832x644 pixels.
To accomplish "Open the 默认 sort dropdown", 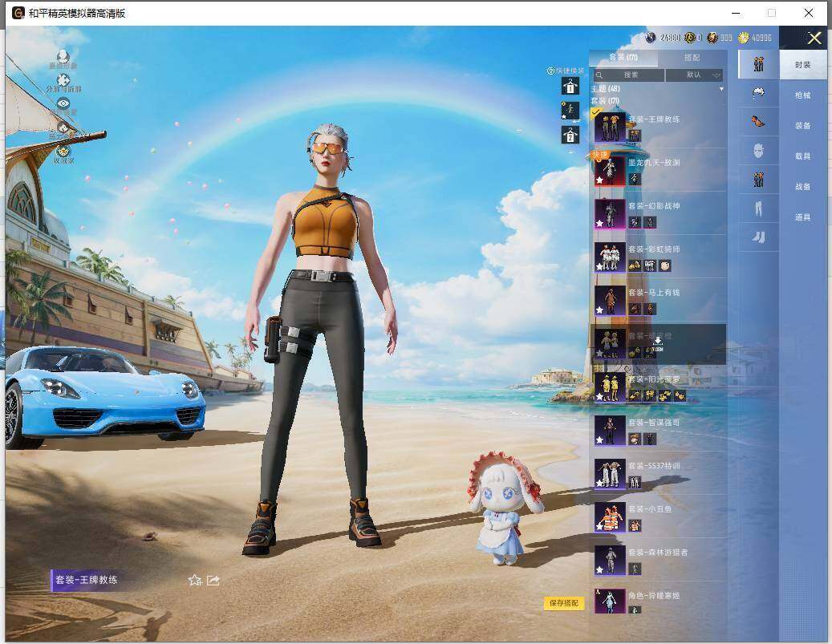I will [x=694, y=75].
